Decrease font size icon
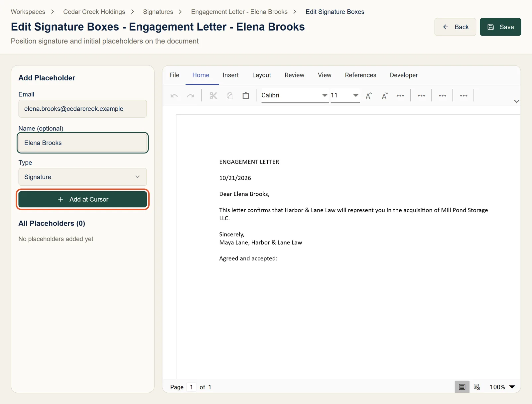 pyautogui.click(x=385, y=96)
